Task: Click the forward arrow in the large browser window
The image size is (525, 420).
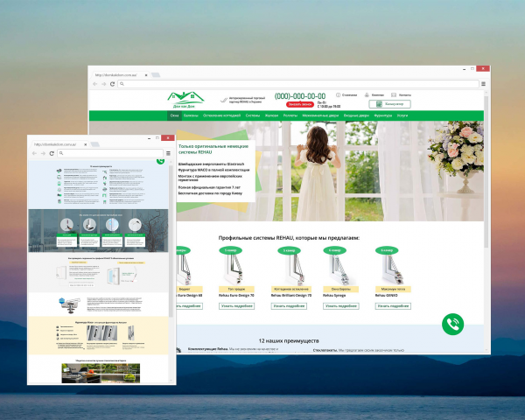Action: click(104, 84)
